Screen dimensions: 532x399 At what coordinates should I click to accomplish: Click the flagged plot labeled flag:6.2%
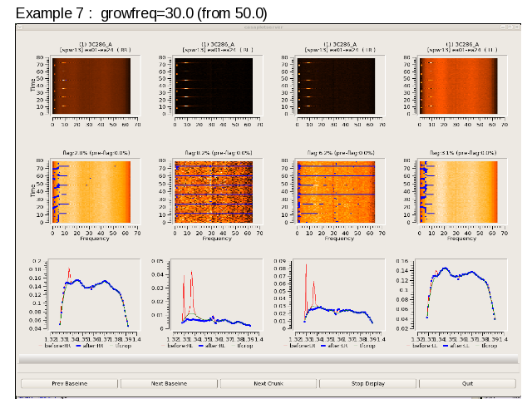336,192
